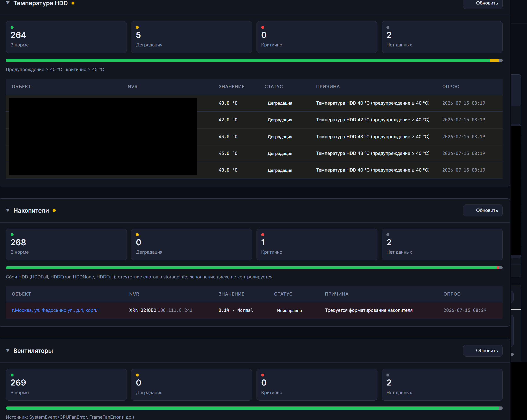The height and width of the screenshot is (420, 527).
Task: Collapse the Вентиляторы section triangle
Action: coord(8,350)
